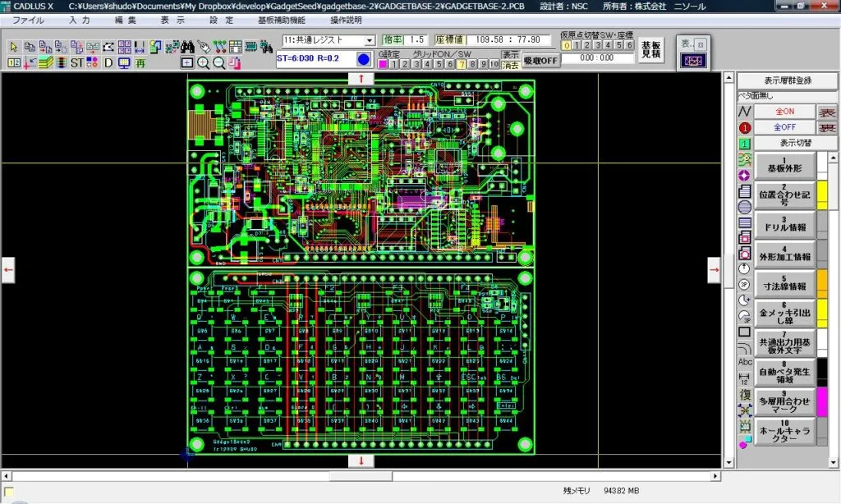Click the bottom red arrow pan button
The image size is (841, 504).
361,460
